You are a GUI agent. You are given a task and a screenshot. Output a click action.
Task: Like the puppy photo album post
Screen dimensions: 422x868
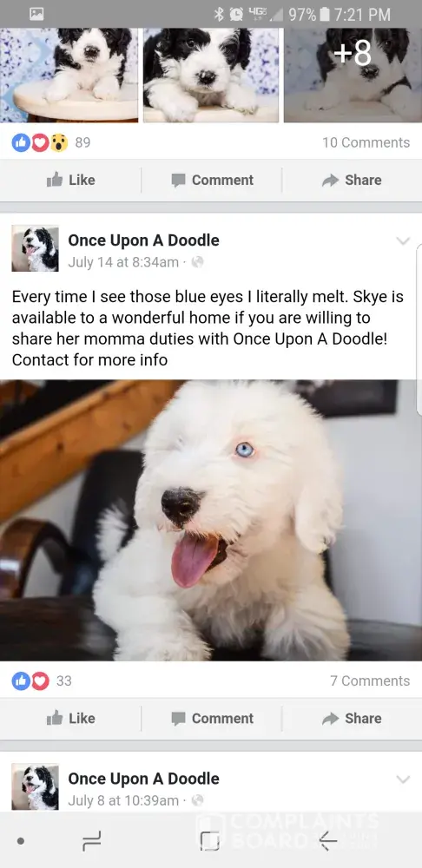[x=71, y=180]
